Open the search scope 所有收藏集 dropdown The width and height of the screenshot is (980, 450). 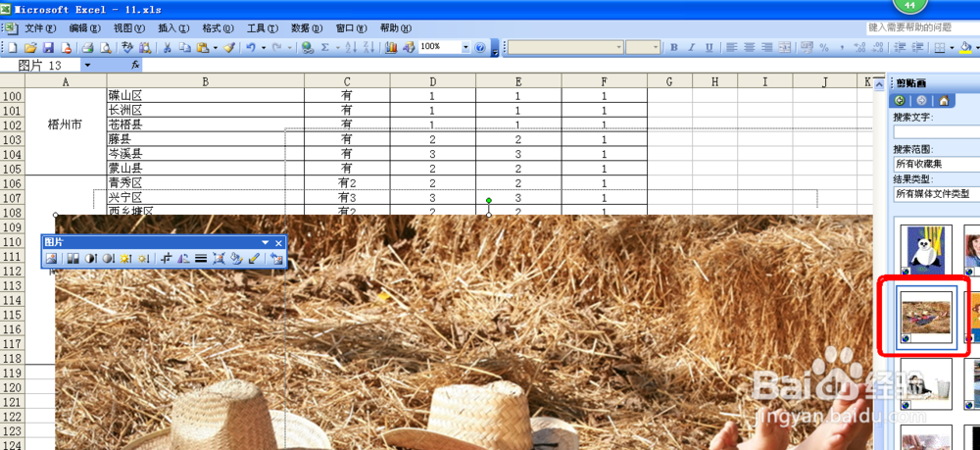[936, 164]
